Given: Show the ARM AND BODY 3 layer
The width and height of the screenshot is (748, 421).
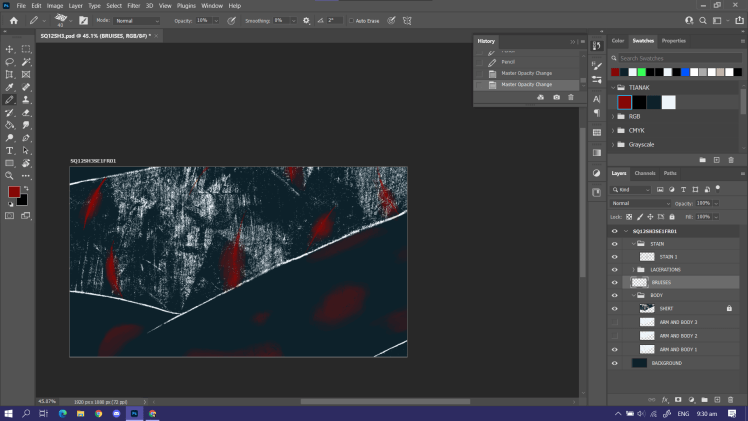Looking at the screenshot, I should coord(614,322).
